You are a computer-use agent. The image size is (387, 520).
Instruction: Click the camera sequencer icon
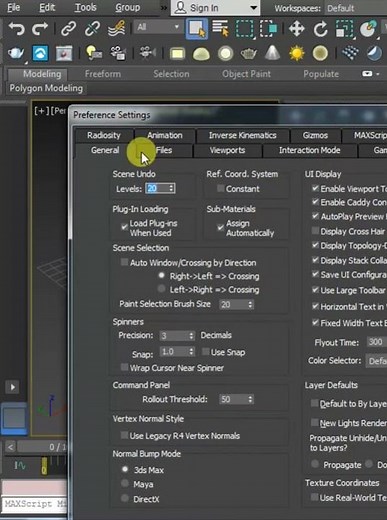tap(117, 53)
